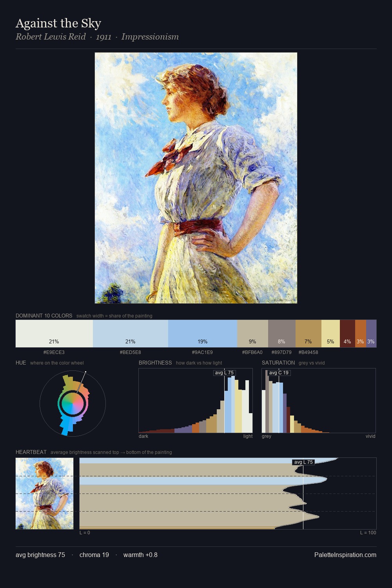Click the hex code #BFB6A0 label
Screen dimensions: 392x588
(x=252, y=352)
